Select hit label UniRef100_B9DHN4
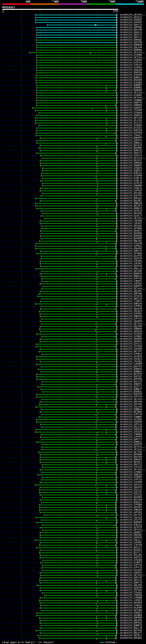Screen dimensions: 146x644 point(131,50)
